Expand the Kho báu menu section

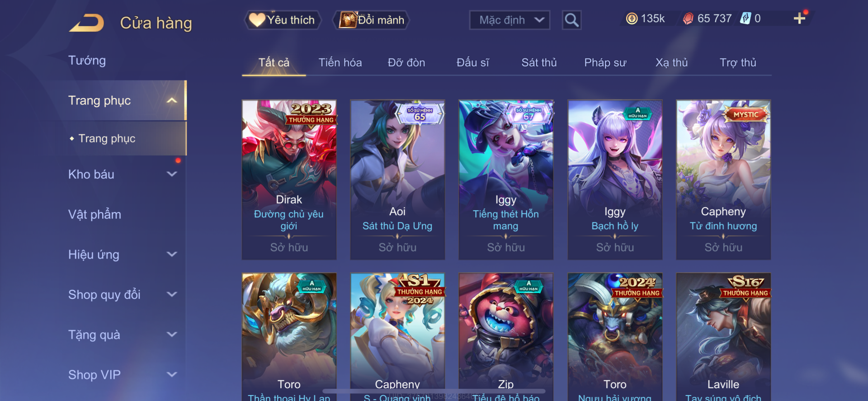click(172, 174)
